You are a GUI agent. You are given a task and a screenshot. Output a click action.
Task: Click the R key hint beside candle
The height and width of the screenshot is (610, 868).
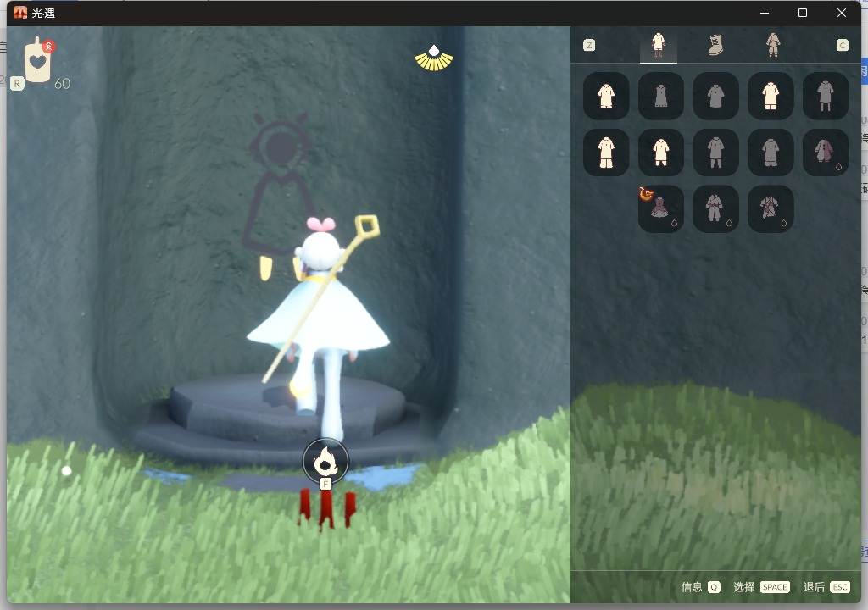point(17,84)
